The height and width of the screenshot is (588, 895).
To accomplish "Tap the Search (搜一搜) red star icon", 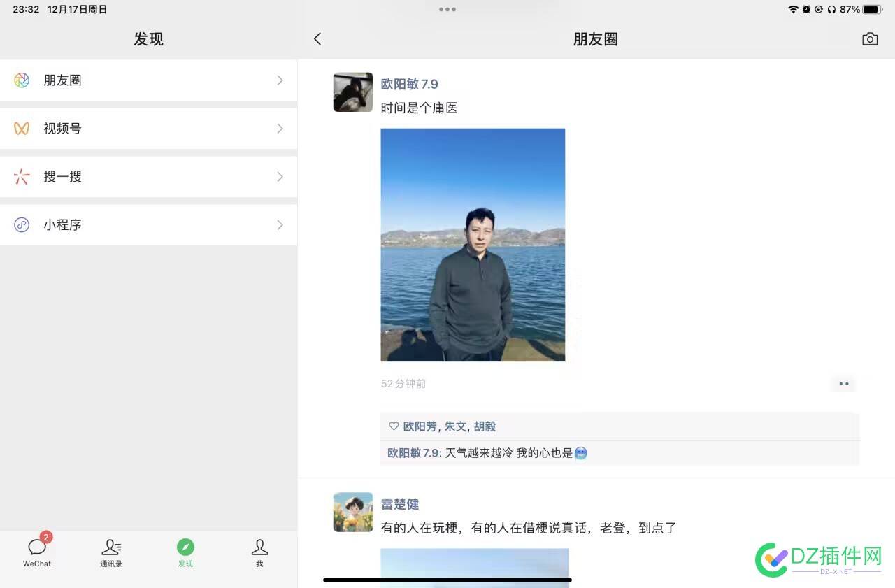I will click(22, 177).
